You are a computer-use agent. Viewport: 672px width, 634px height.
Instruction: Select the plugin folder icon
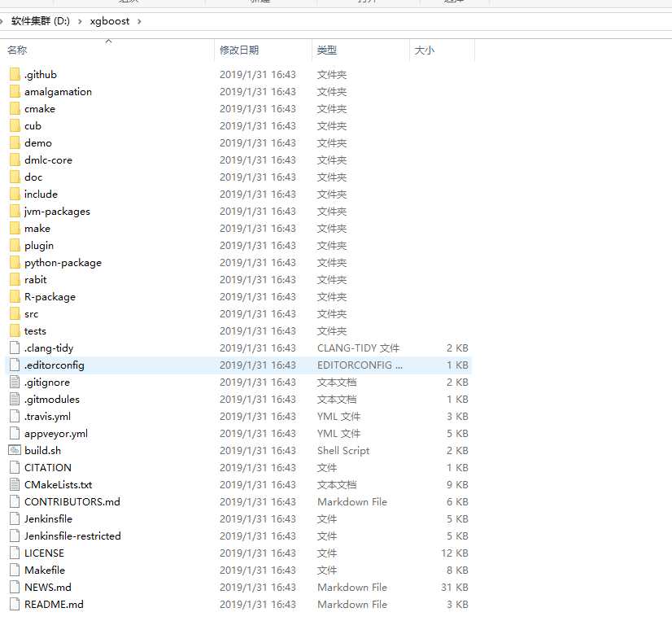pos(15,246)
